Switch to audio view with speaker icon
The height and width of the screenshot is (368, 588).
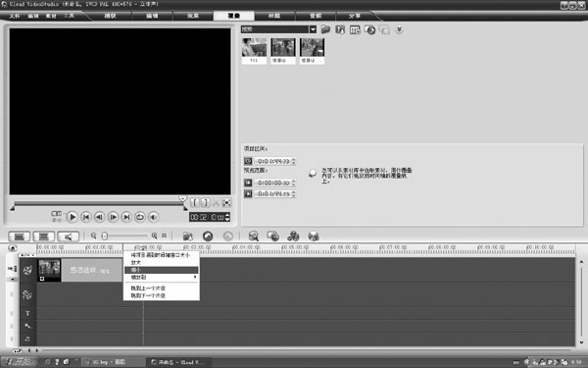point(69,237)
